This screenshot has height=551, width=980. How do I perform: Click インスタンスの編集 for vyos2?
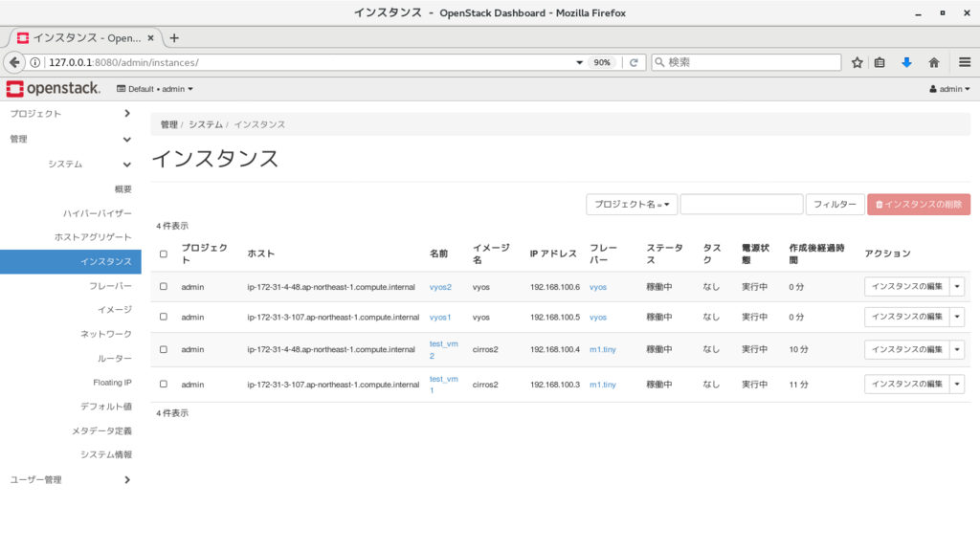[907, 287]
